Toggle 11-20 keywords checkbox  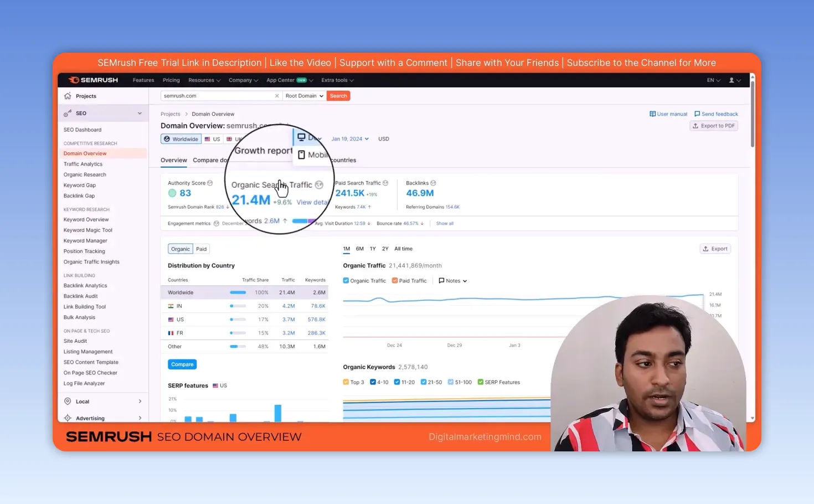(x=397, y=382)
